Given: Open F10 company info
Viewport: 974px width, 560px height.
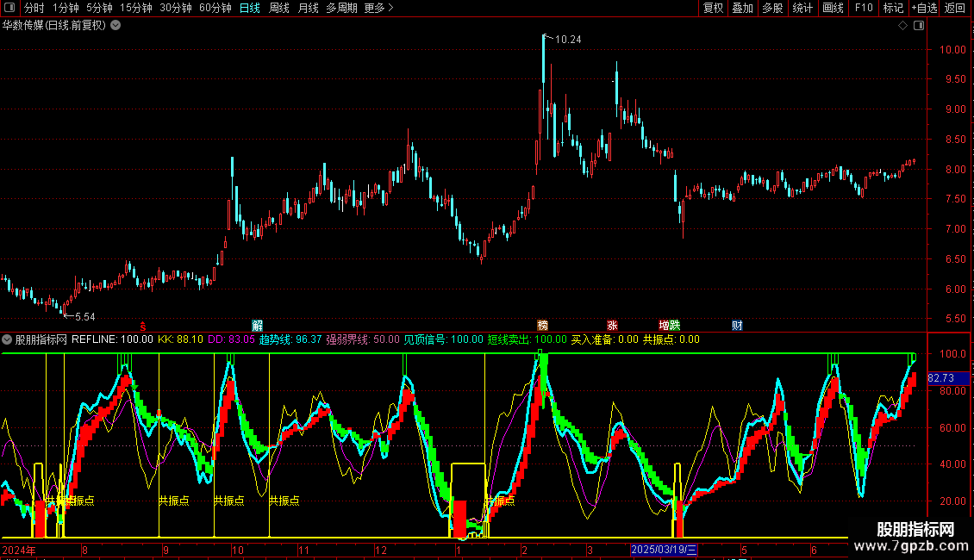Looking at the screenshot, I should pyautogui.click(x=864, y=8).
